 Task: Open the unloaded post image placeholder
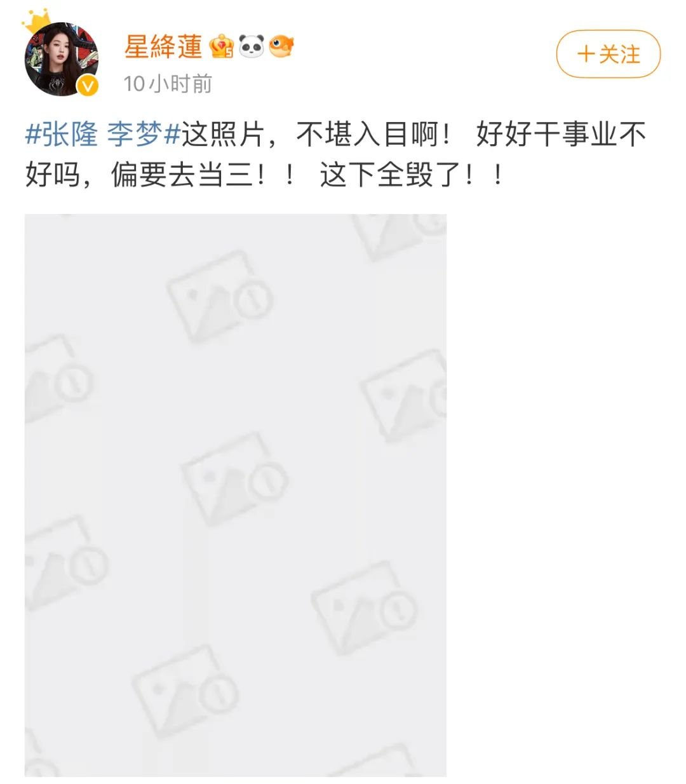click(x=236, y=495)
